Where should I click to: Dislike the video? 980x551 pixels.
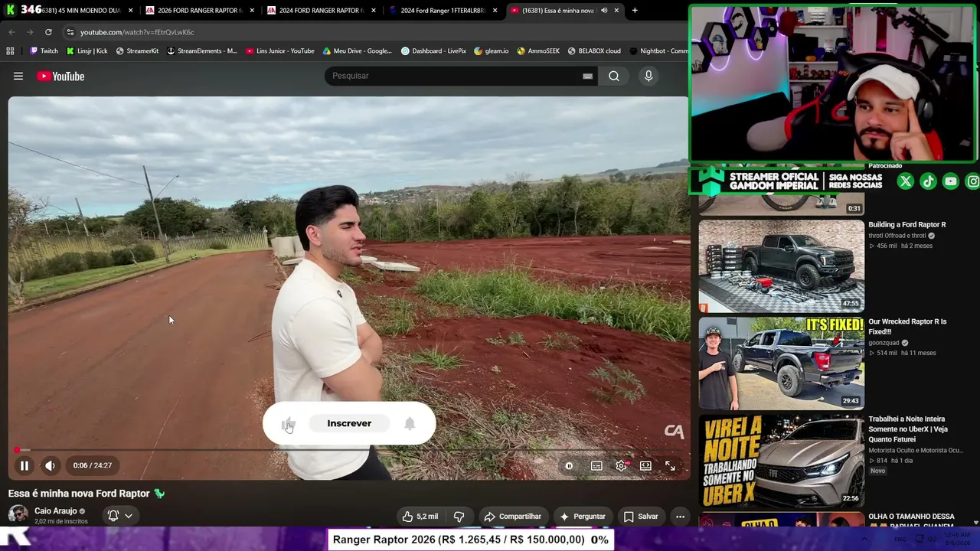(x=459, y=517)
